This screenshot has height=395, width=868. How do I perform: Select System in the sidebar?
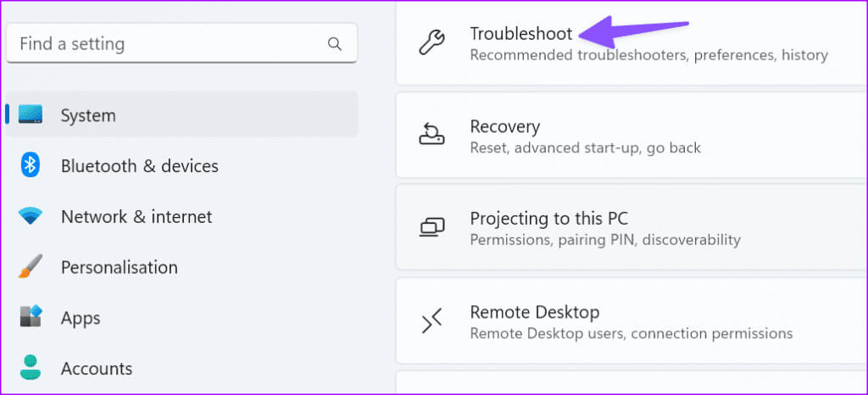181,114
